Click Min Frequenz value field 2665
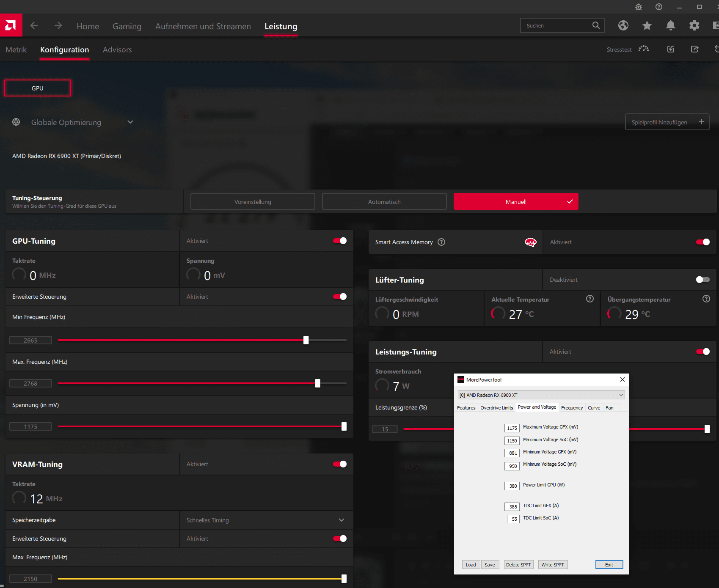The height and width of the screenshot is (588, 719). [x=30, y=340]
